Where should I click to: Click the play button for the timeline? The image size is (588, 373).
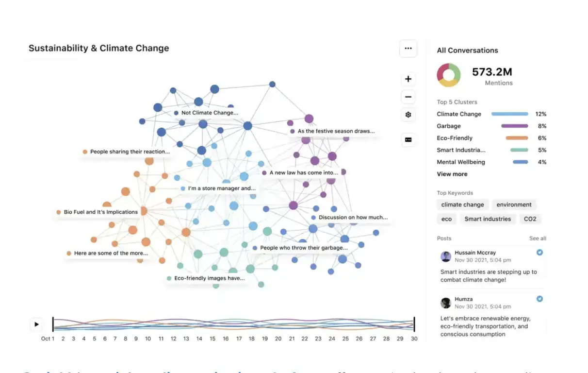tap(36, 324)
